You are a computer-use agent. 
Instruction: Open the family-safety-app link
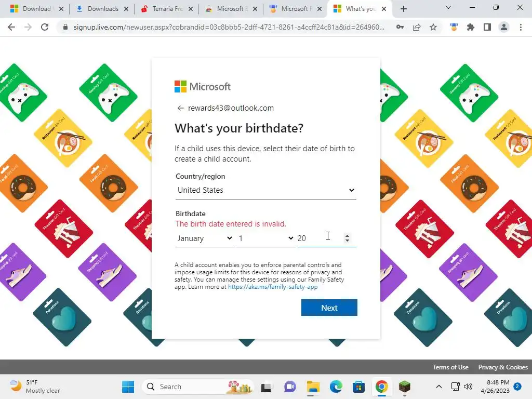pos(273,287)
